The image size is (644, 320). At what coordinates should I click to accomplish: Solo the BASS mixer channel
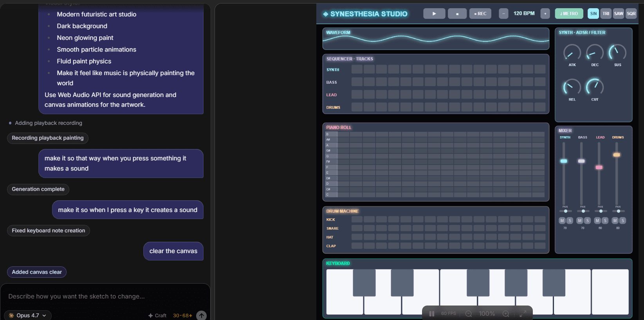coord(587,221)
